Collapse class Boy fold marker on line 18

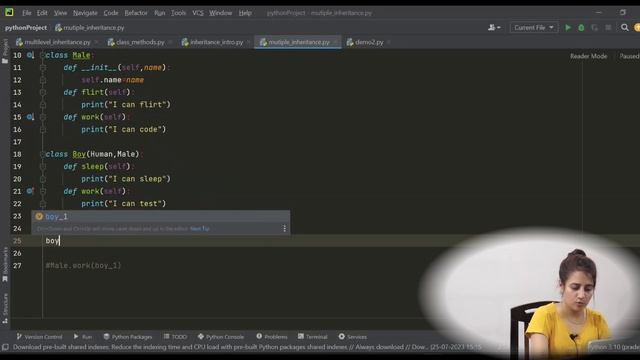[42, 154]
